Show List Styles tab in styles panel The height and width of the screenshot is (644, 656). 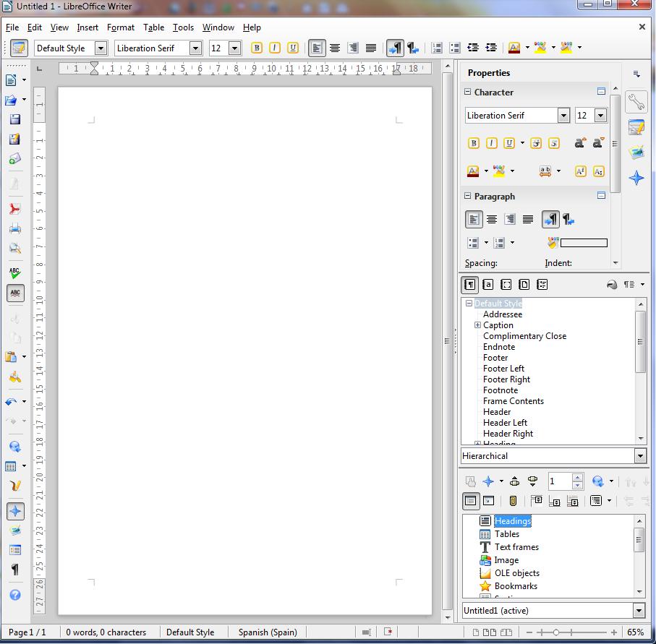tap(542, 285)
